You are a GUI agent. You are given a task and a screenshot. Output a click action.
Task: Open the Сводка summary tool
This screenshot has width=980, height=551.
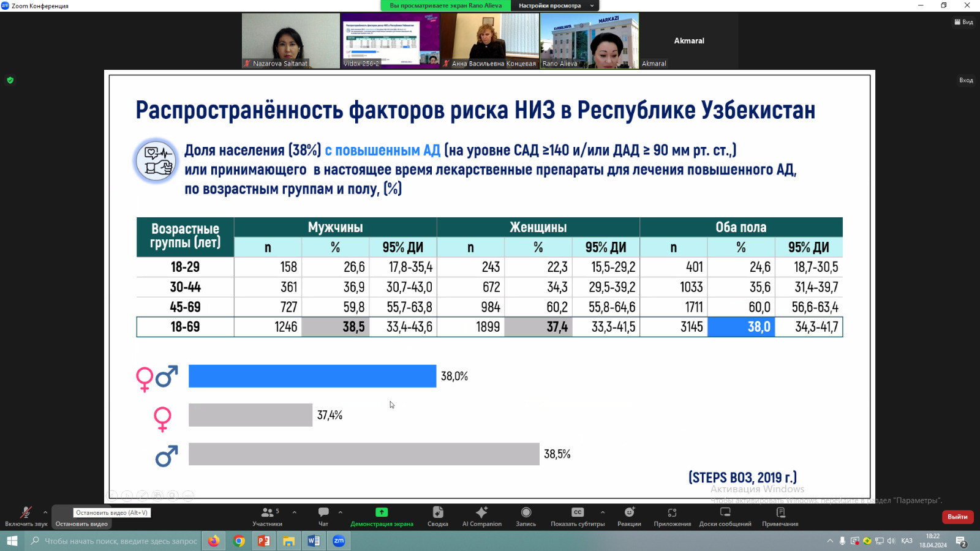pyautogui.click(x=437, y=515)
